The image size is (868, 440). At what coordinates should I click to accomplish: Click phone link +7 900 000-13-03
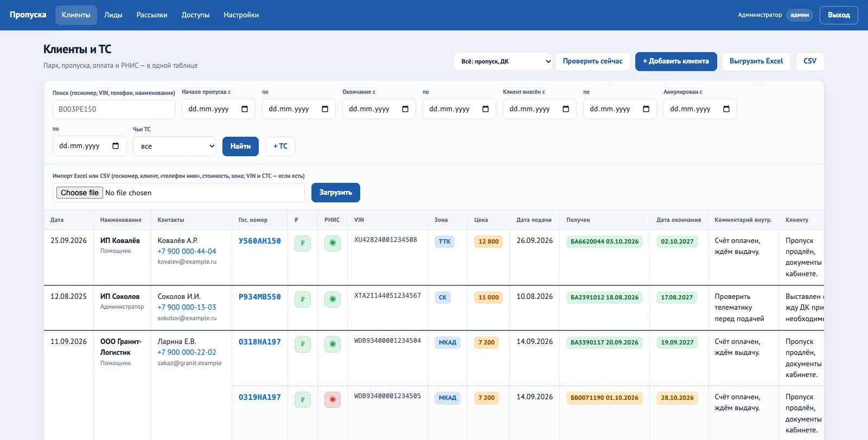[x=187, y=307]
